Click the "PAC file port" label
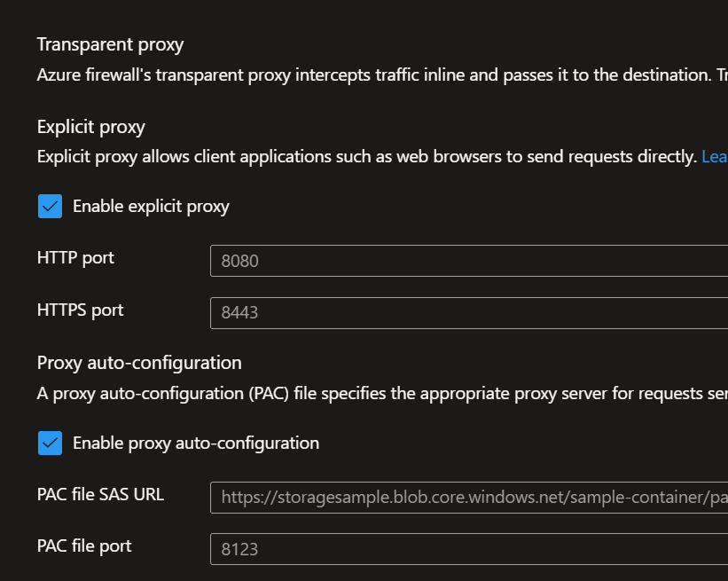 [84, 546]
